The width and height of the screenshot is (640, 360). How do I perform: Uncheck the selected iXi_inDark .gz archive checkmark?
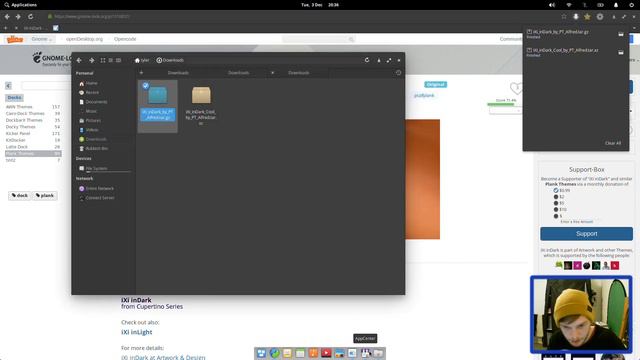click(145, 86)
